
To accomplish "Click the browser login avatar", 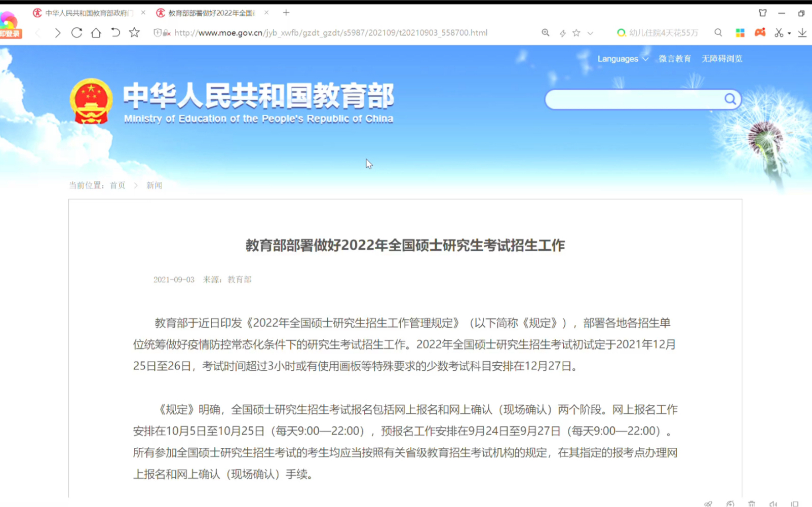I will tap(10, 25).
